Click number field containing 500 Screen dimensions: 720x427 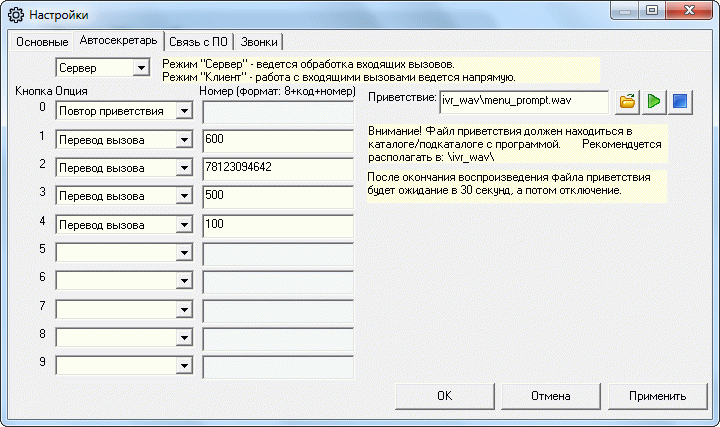click(278, 197)
